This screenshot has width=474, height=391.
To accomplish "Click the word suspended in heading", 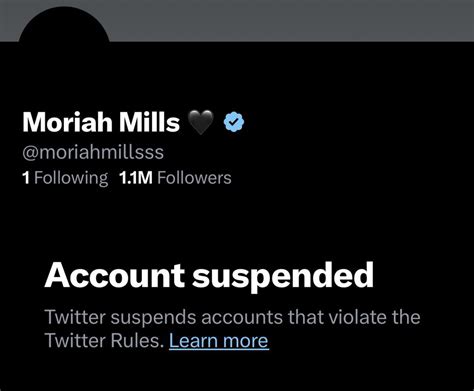I will [x=283, y=277].
